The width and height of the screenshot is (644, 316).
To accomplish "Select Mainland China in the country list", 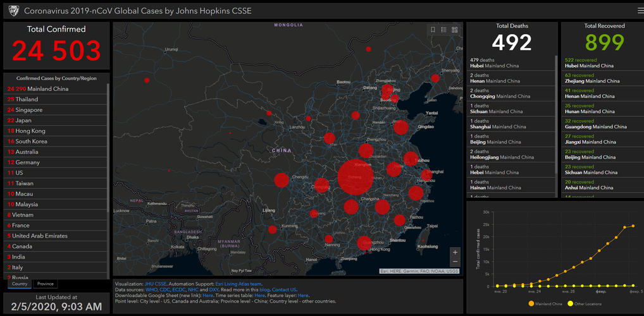I will click(38, 88).
